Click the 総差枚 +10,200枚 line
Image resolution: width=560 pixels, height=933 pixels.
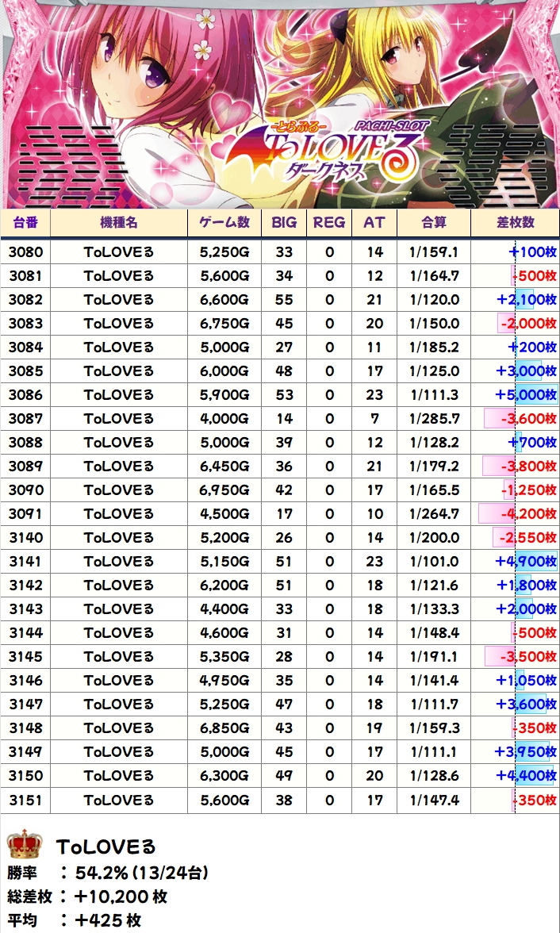87,897
